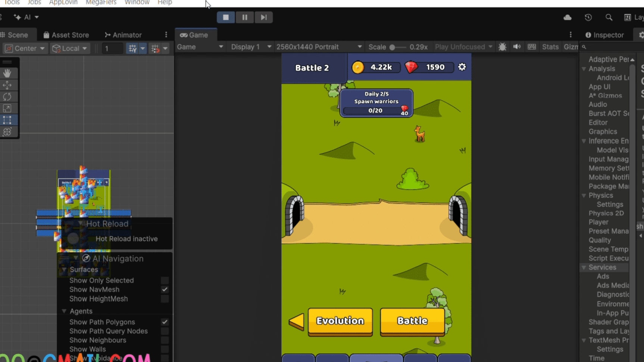Open the Center pivot dropdown
Viewport: 644px width, 362px height.
pyautogui.click(x=25, y=48)
